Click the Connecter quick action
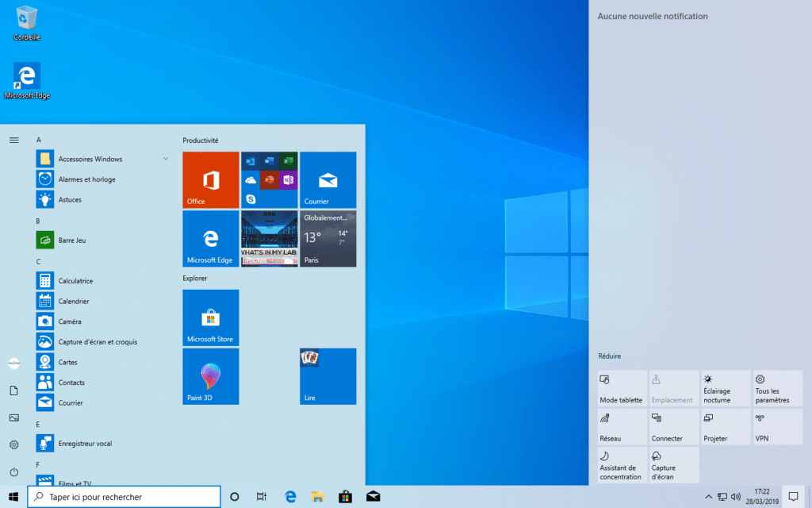This screenshot has width=812, height=508. pos(674,426)
